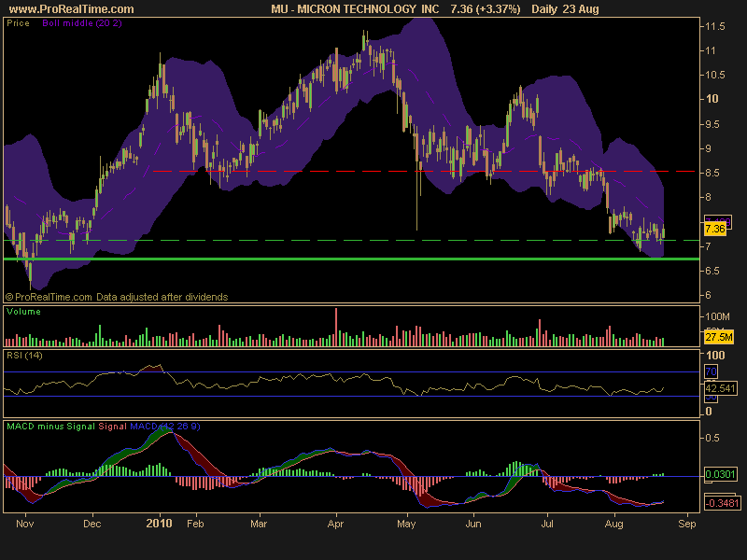This screenshot has height=560, width=747.
Task: Click the 8.5 price axis value
Action: 714,173
